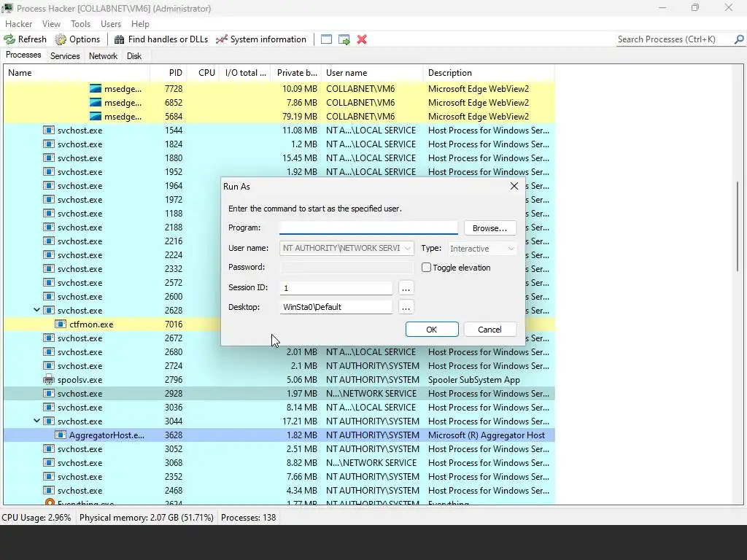Click icon of svchost.exe PID 2468
The image size is (747, 560).
tap(49, 491)
